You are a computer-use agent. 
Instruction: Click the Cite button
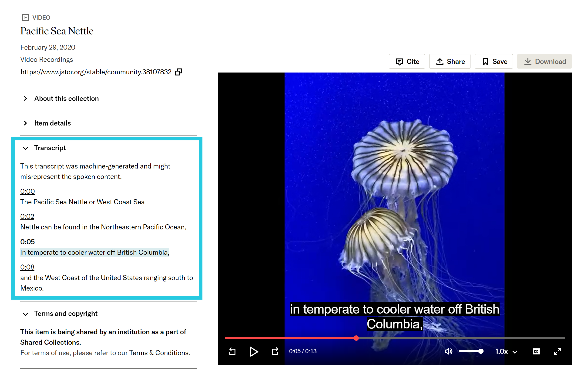(407, 61)
